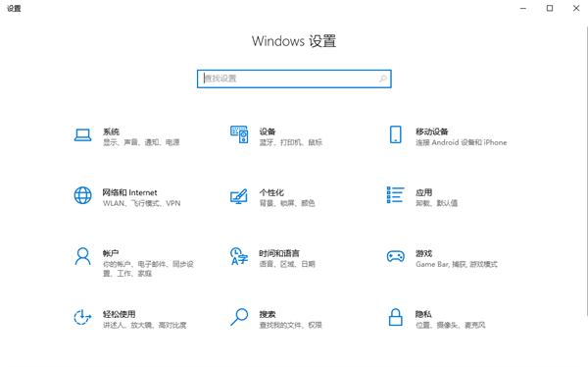Viewport: 588px width, 367px height.
Task: Open the 帐户 person icon
Action: [82, 256]
